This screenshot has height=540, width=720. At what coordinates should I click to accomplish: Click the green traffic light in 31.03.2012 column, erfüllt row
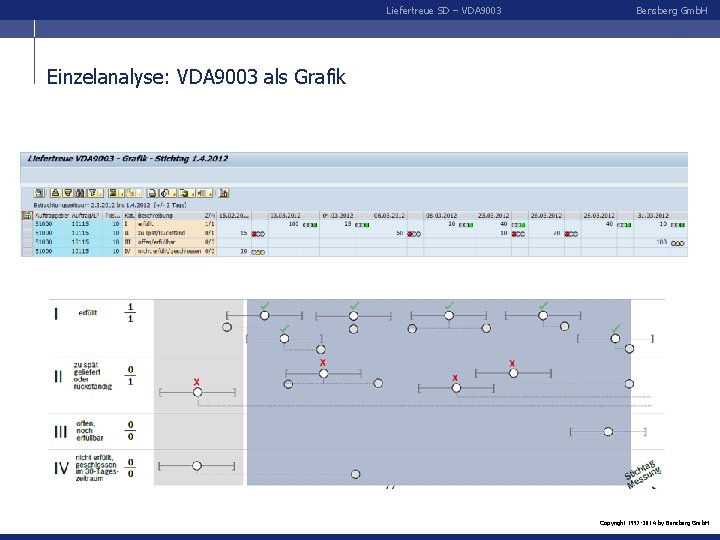[x=678, y=225]
